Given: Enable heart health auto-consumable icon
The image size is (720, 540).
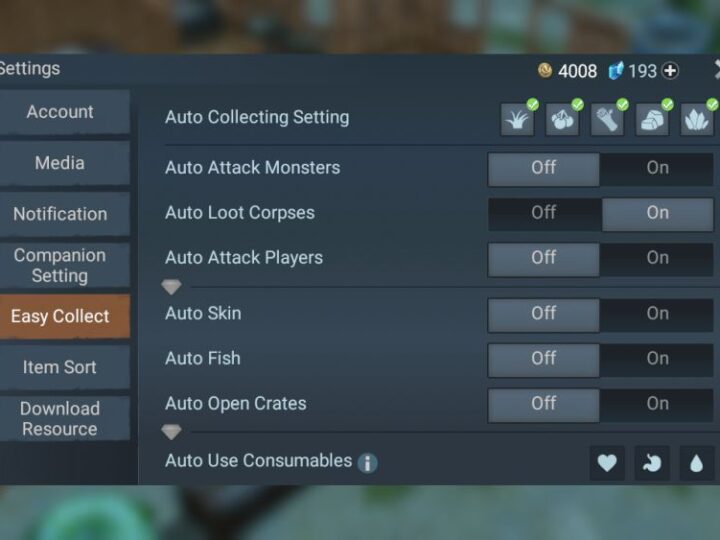Looking at the screenshot, I should point(607,463).
